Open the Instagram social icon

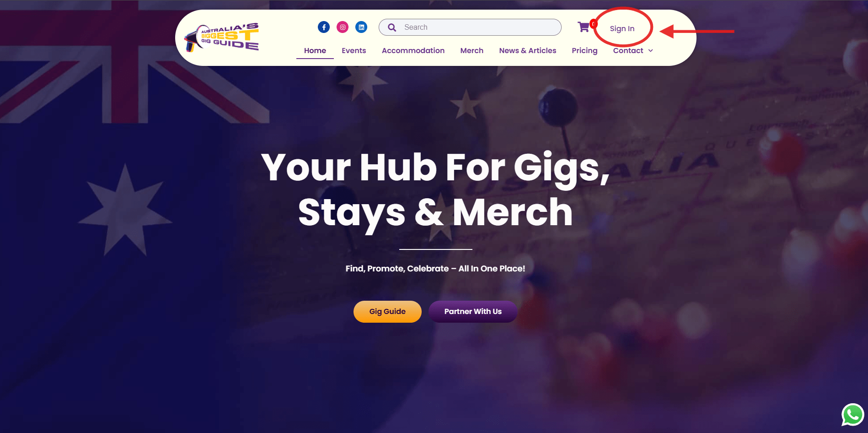pos(343,27)
